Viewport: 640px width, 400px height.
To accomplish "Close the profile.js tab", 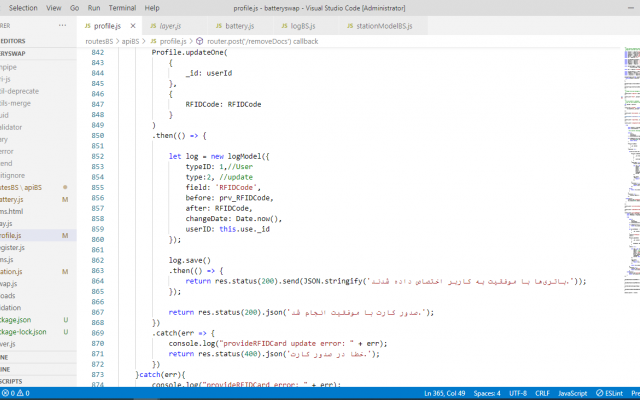I will click(133, 26).
